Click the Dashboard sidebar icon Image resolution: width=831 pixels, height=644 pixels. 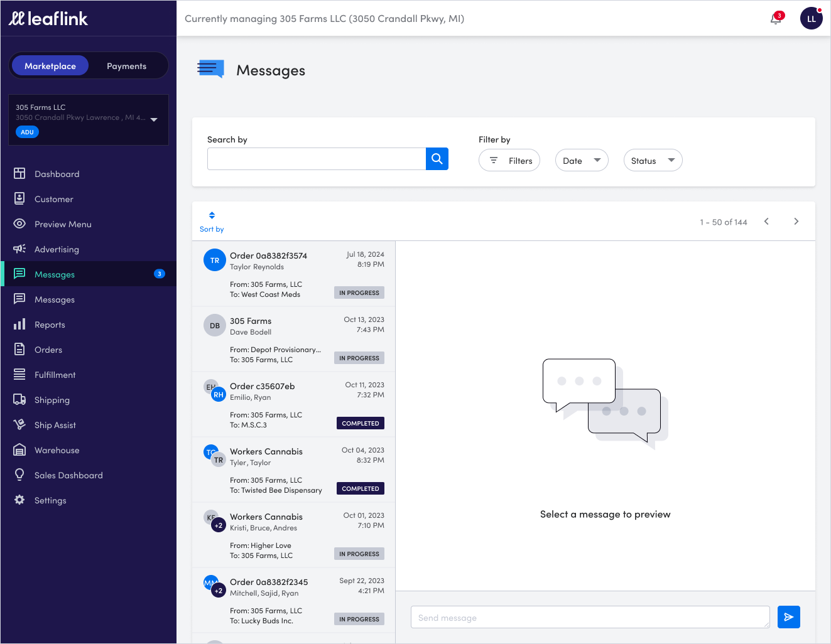pos(19,173)
